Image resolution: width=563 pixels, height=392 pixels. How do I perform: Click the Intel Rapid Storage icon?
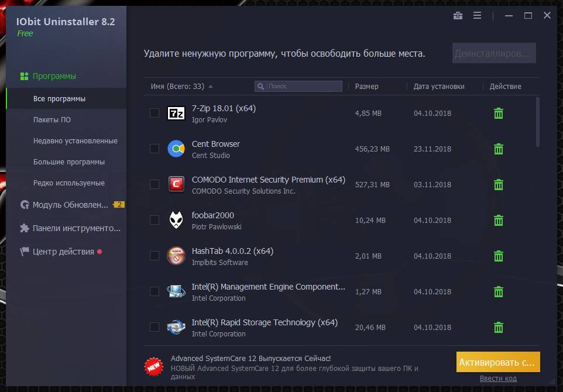176,327
